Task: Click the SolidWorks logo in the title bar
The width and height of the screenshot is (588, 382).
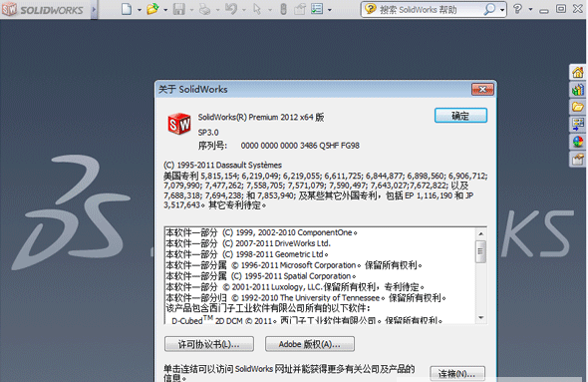Action: (x=43, y=9)
